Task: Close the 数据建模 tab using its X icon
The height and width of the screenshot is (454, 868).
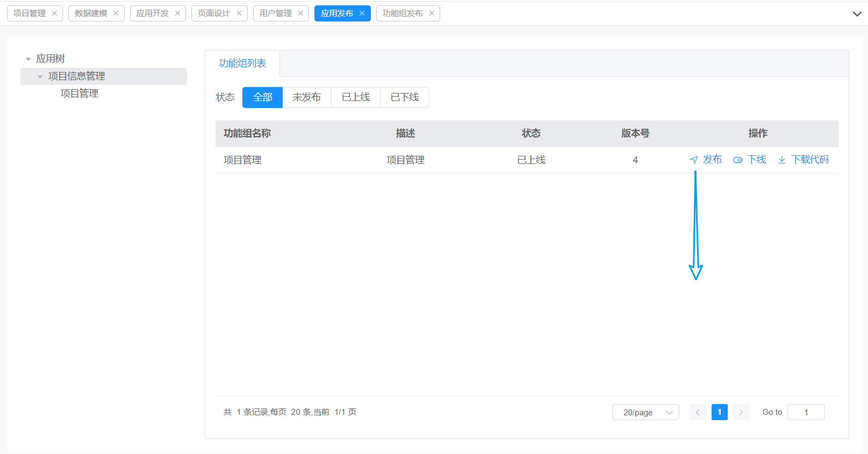Action: click(x=116, y=13)
